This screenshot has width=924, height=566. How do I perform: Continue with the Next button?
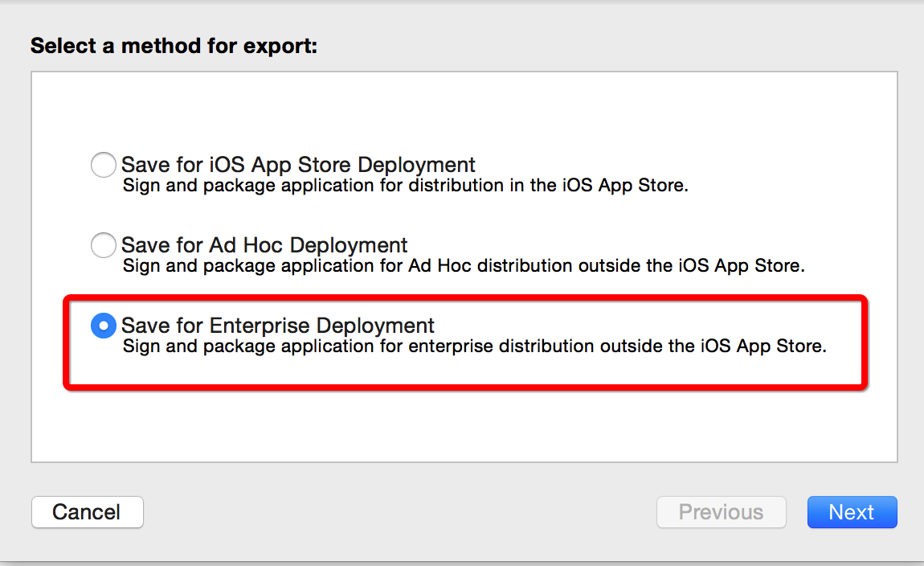click(x=852, y=512)
